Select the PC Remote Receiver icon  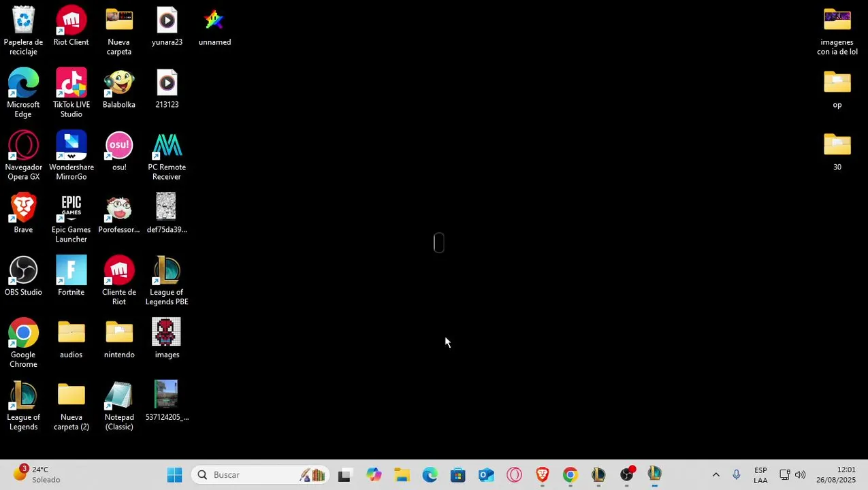tap(167, 156)
